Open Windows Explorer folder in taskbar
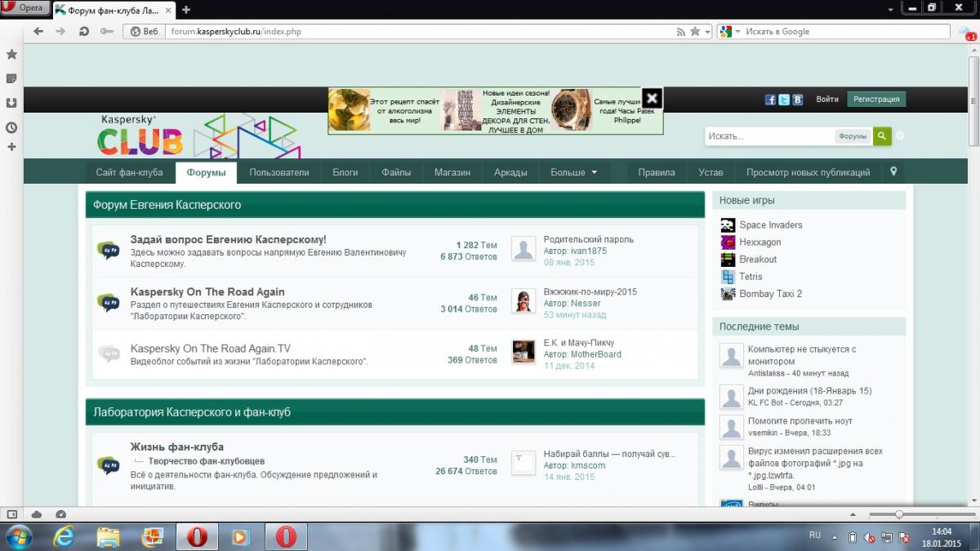This screenshot has height=551, width=980. click(x=109, y=537)
